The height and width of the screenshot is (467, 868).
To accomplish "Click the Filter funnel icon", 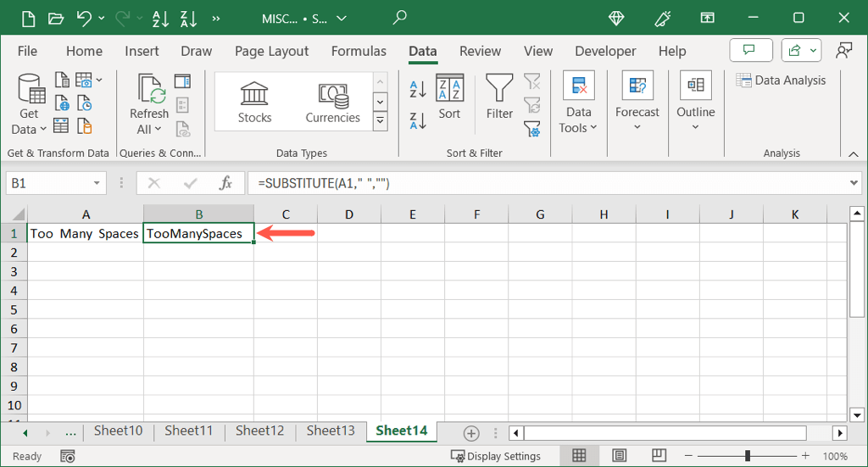I will pos(499,97).
